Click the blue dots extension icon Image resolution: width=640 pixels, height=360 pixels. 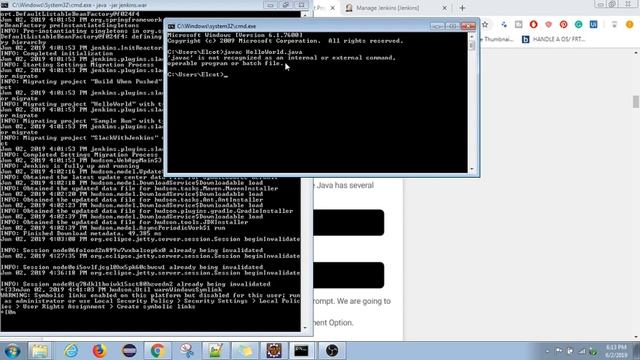click(x=504, y=24)
